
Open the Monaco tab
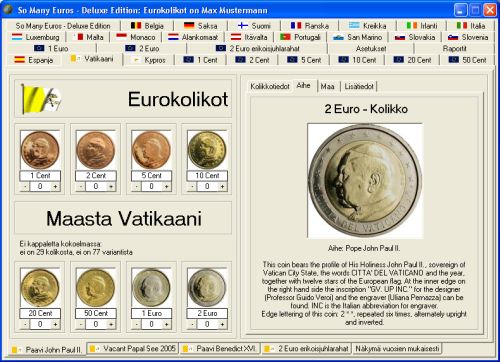tap(136, 37)
